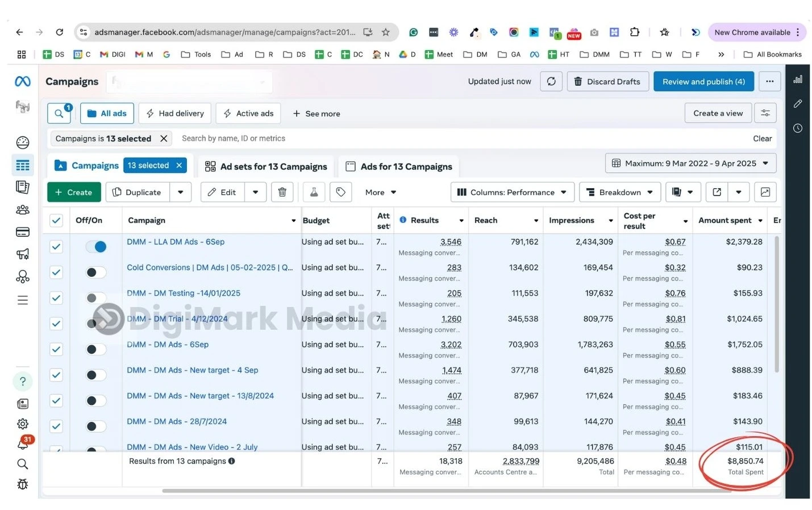Toggle the select-all checkbox in table header
Screen dimensions: 812x510
(56, 221)
